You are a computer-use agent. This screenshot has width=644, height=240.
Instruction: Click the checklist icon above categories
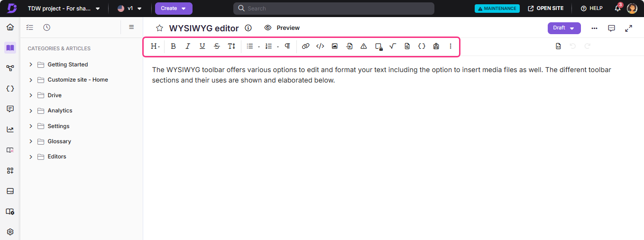click(x=30, y=28)
